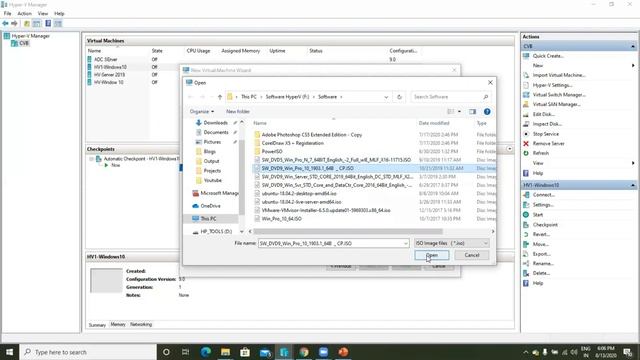640x360 pixels.
Task: Collapse the Automatic Checkpoint tree node
Action: (91, 159)
